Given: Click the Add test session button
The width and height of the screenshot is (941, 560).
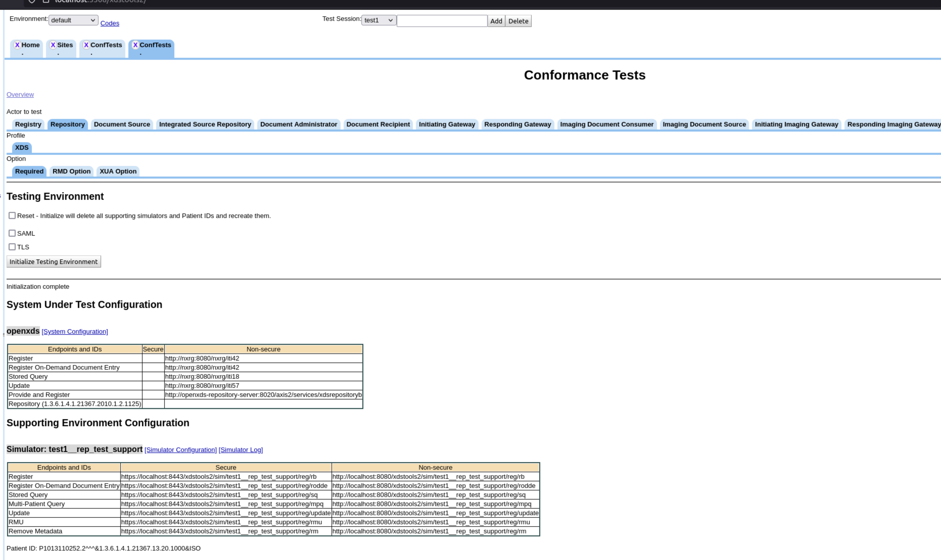Looking at the screenshot, I should coord(496,21).
